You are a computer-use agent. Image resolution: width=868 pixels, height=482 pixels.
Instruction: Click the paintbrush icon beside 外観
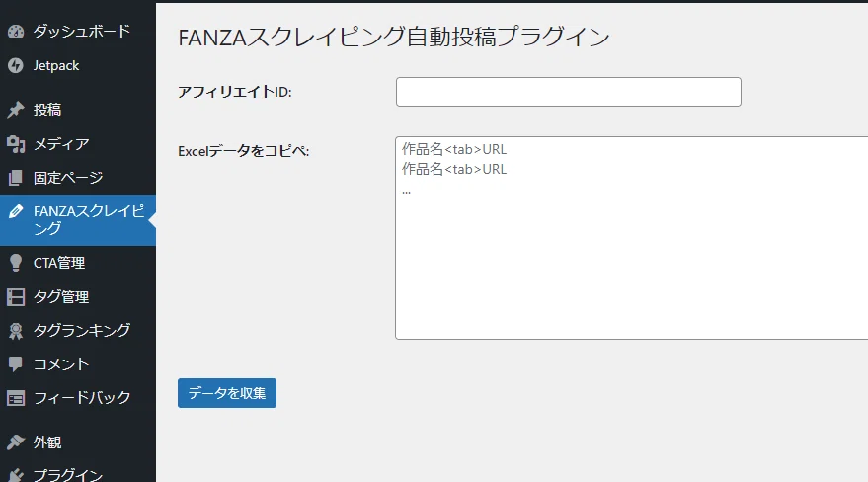tap(16, 442)
